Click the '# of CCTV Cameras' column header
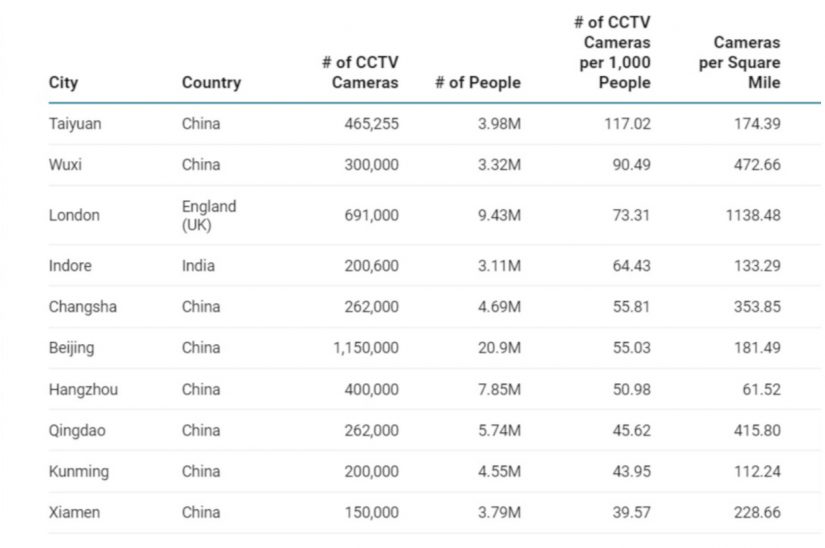The width and height of the screenshot is (825, 548). (x=360, y=72)
